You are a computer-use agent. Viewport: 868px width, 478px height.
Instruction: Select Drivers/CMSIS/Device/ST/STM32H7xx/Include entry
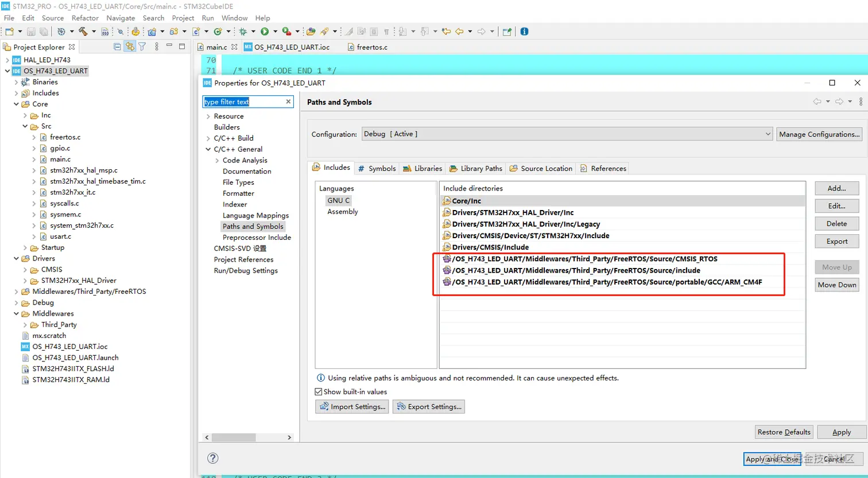622,236
